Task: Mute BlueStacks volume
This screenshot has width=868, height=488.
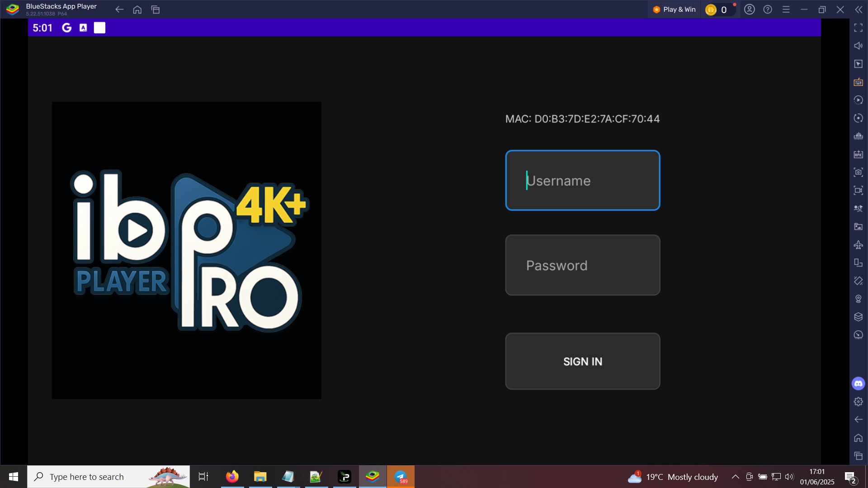Action: [858, 46]
